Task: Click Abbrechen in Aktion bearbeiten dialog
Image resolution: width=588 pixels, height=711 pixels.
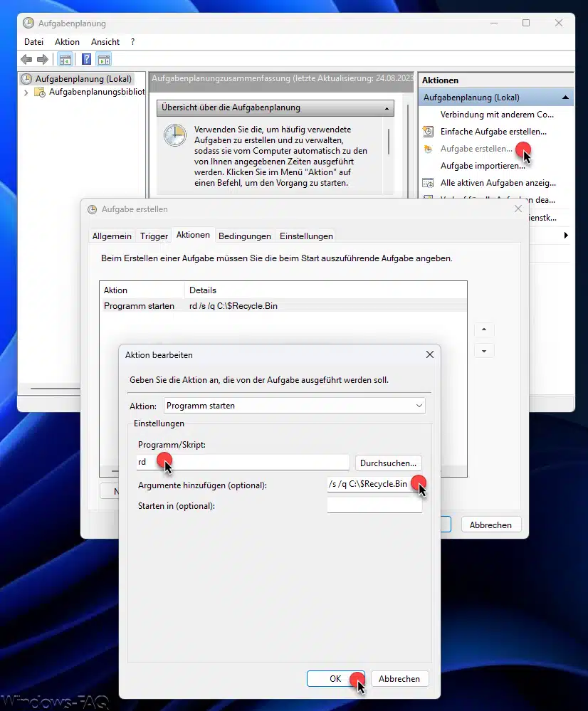Action: coord(399,678)
